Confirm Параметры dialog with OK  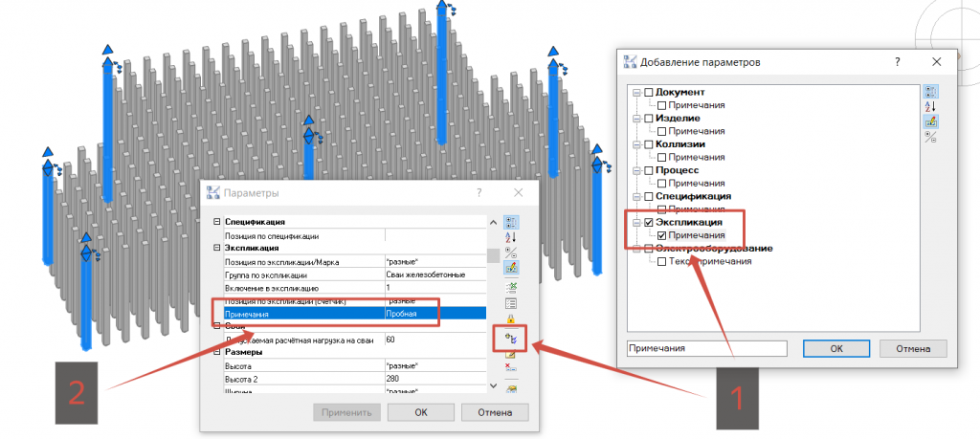pyautogui.click(x=421, y=412)
